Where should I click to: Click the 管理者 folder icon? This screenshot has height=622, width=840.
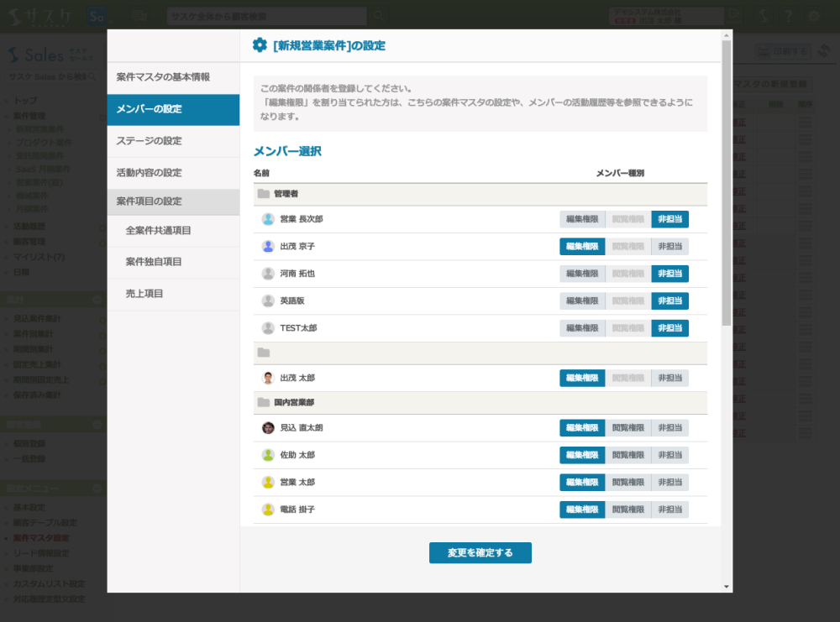click(264, 194)
